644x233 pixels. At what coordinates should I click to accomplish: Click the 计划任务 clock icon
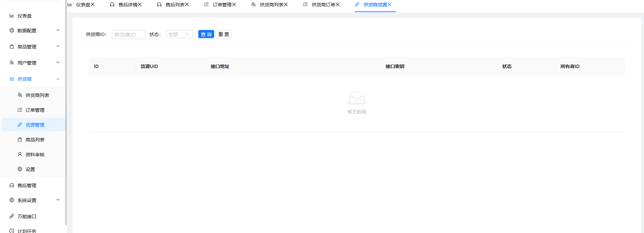(12, 231)
